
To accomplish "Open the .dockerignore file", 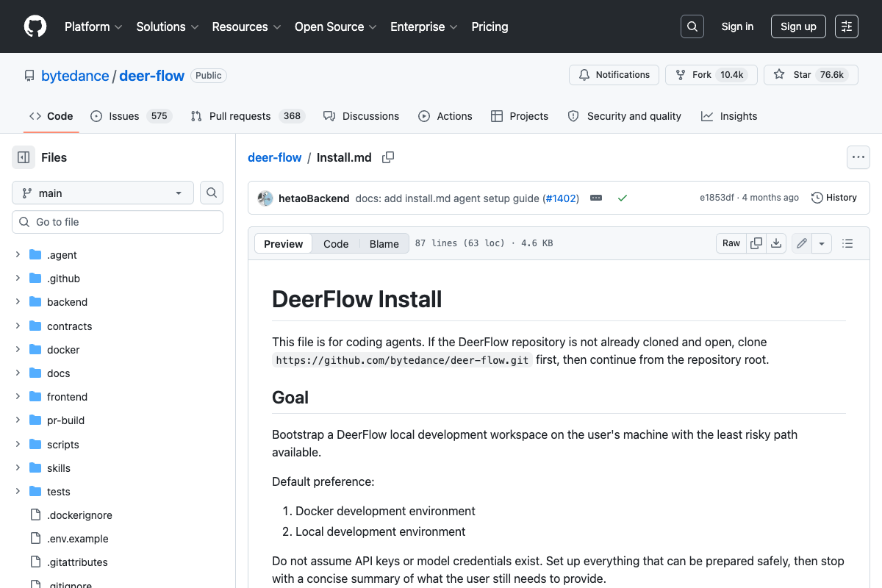I will tap(79, 515).
